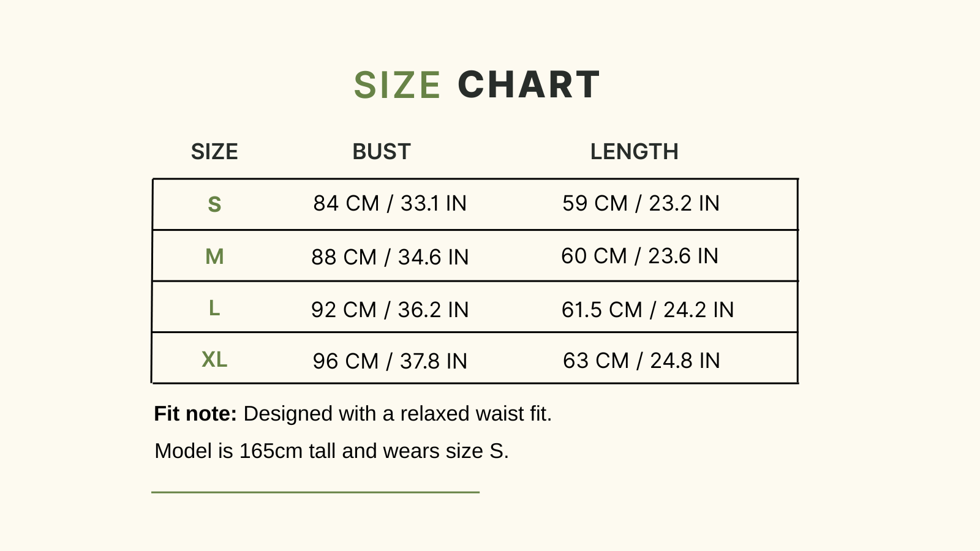Click the XL size label
This screenshot has height=551, width=980.
(214, 359)
